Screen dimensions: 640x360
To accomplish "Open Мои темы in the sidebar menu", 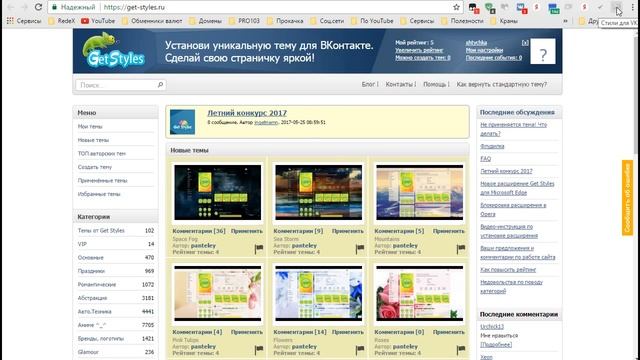I will click(x=90, y=127).
